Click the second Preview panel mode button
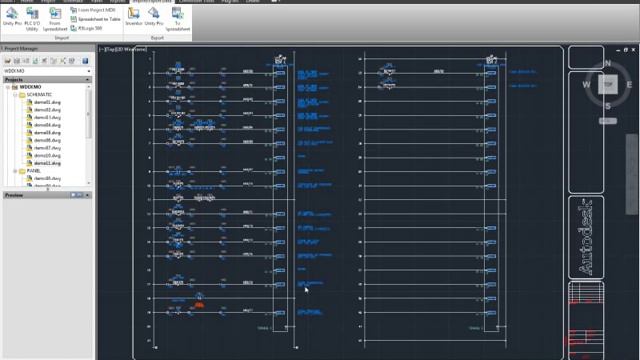Viewport: 640px width, 360px height. (80, 195)
